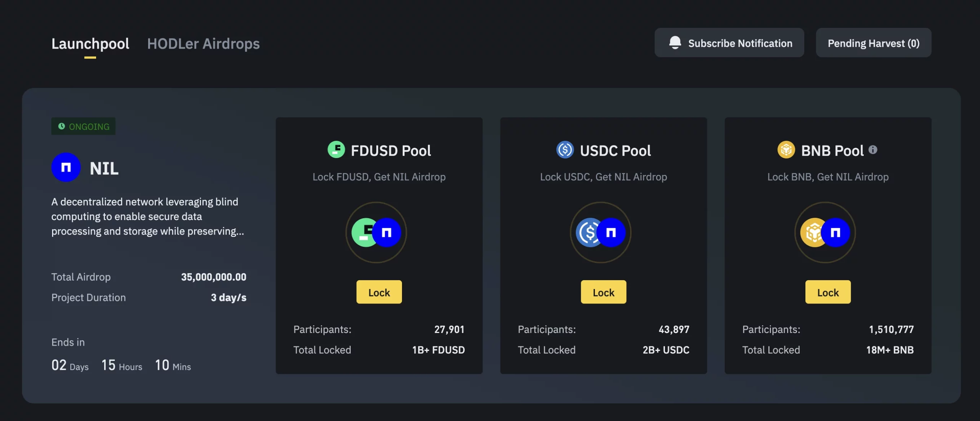Click the green ONGOING clock icon
This screenshot has height=421, width=980.
coord(61,126)
